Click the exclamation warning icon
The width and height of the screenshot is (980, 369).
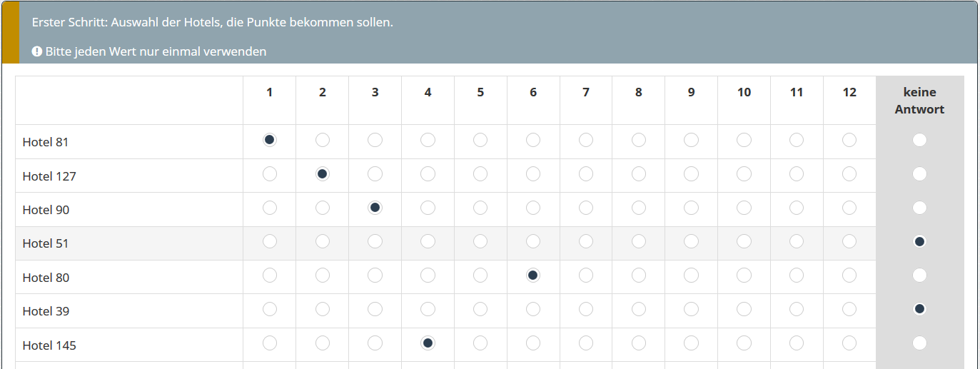click(x=37, y=51)
